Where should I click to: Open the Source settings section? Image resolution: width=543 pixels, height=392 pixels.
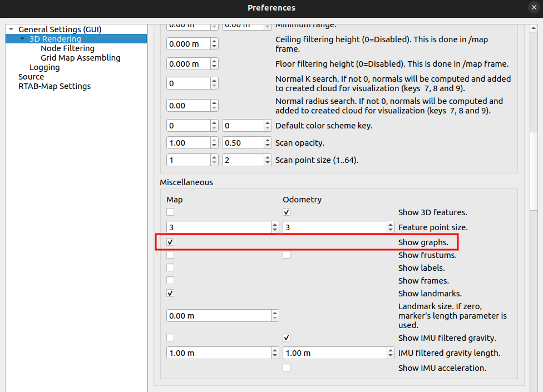31,77
